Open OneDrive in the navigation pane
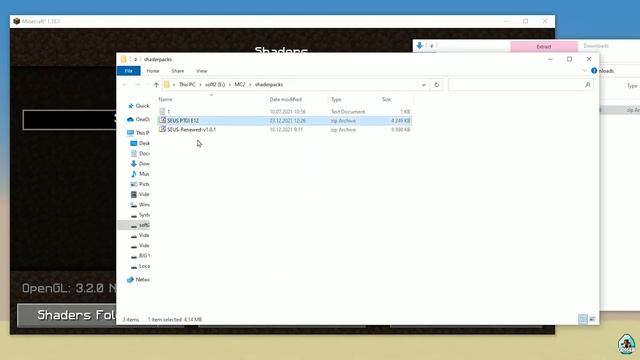 [x=139, y=120]
